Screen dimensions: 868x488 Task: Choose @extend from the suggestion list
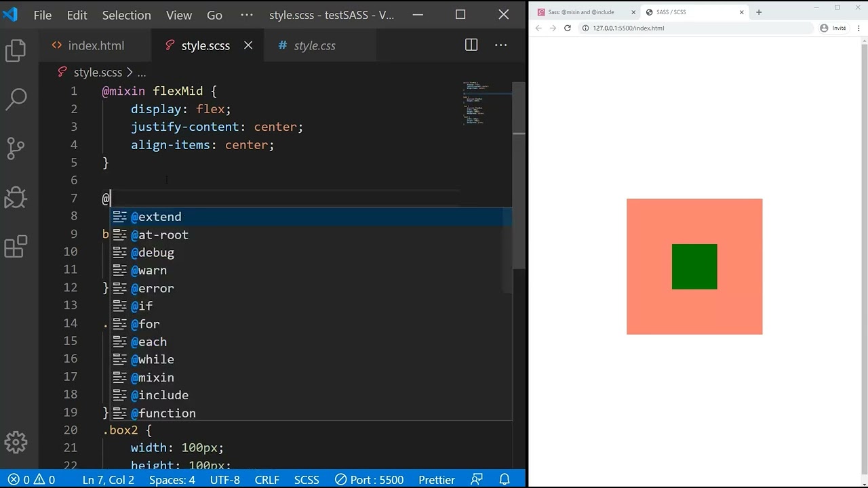(x=312, y=217)
